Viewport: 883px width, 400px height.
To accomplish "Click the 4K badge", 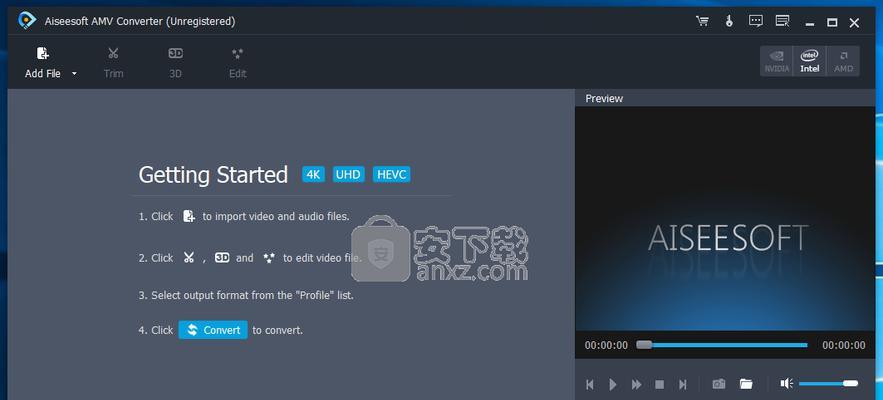I will (x=314, y=174).
